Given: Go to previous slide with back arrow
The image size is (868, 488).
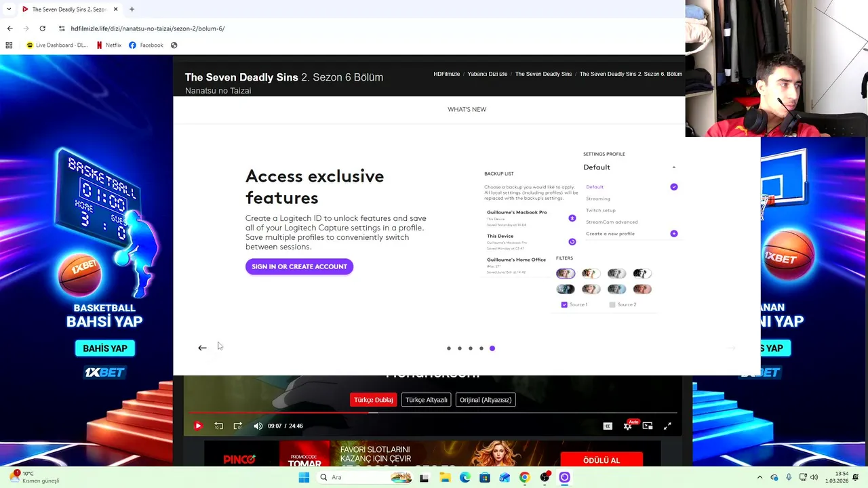Looking at the screenshot, I should (x=202, y=348).
